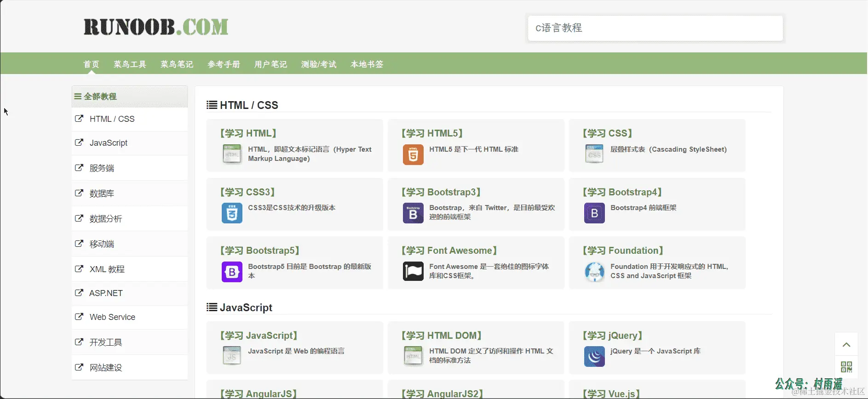Open the 本地书签 nav item
This screenshot has width=868, height=399.
point(367,64)
